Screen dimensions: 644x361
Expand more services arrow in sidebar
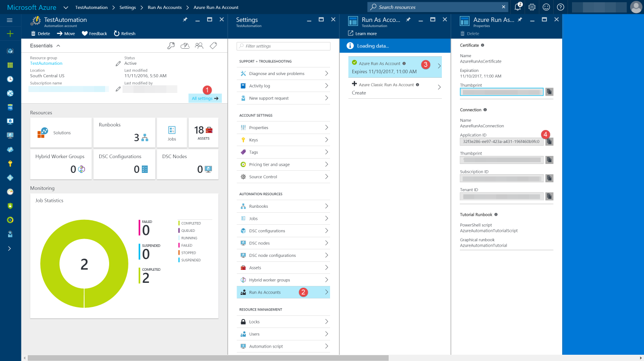[10, 248]
